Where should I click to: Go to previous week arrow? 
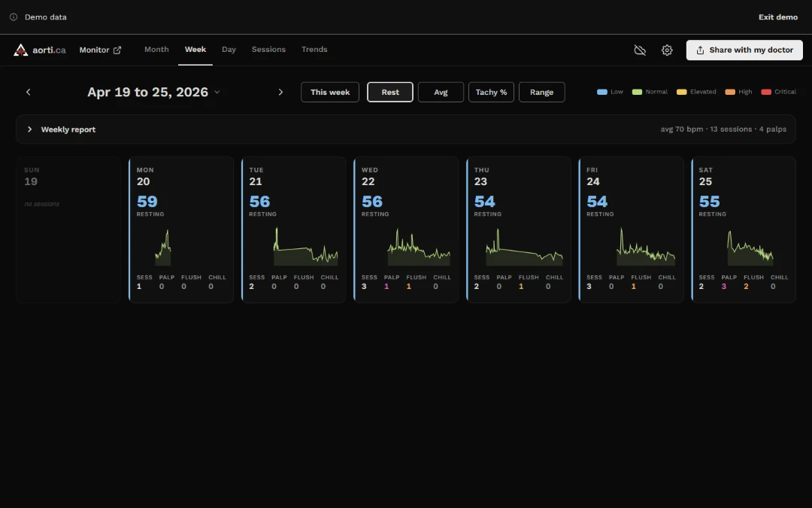pos(29,93)
